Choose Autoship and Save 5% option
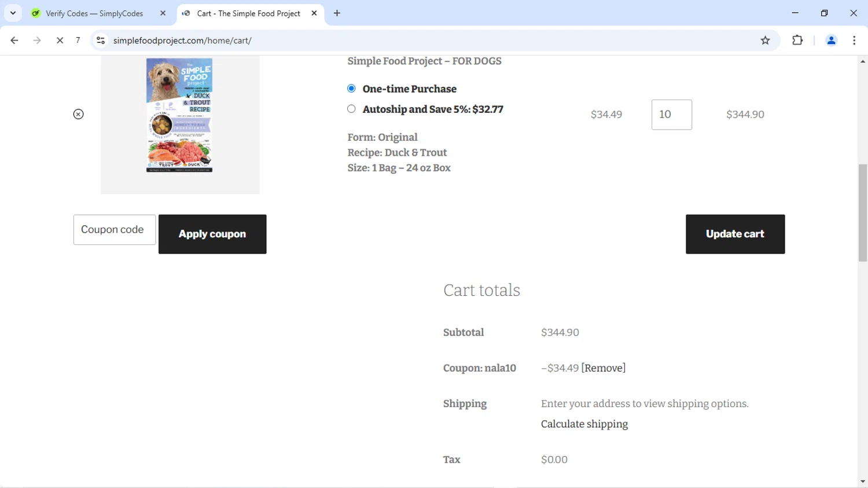The image size is (868, 488). coord(351,109)
